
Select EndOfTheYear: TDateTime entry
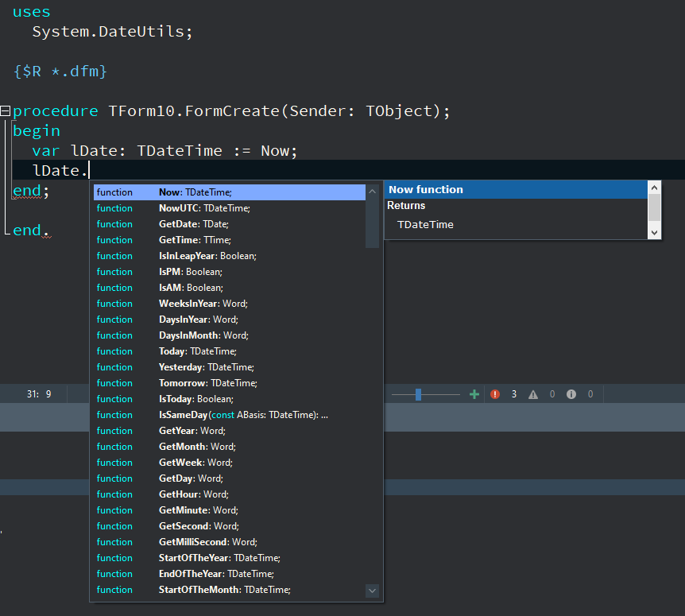pos(230,574)
